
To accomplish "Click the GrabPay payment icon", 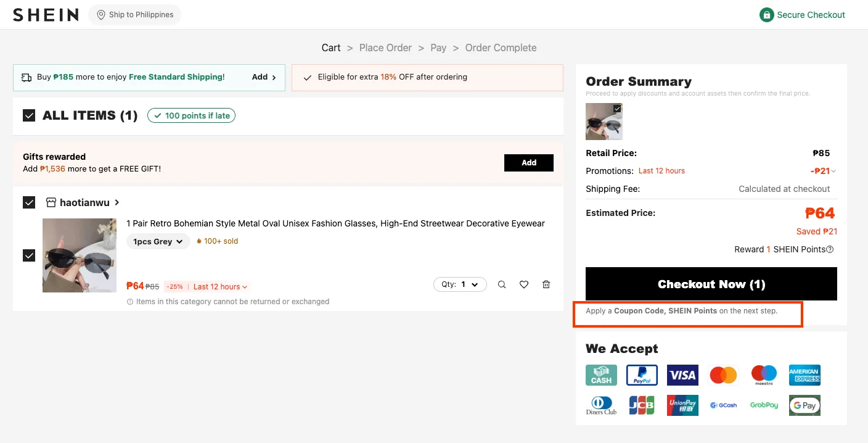I will pos(764,405).
